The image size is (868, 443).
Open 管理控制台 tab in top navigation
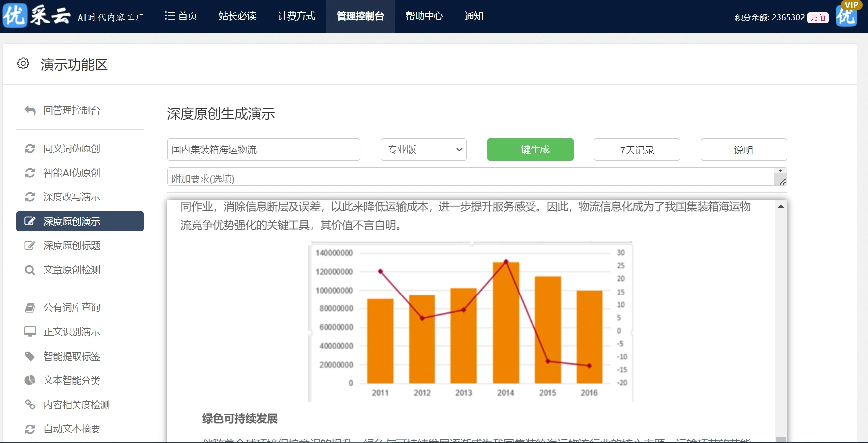click(x=360, y=16)
